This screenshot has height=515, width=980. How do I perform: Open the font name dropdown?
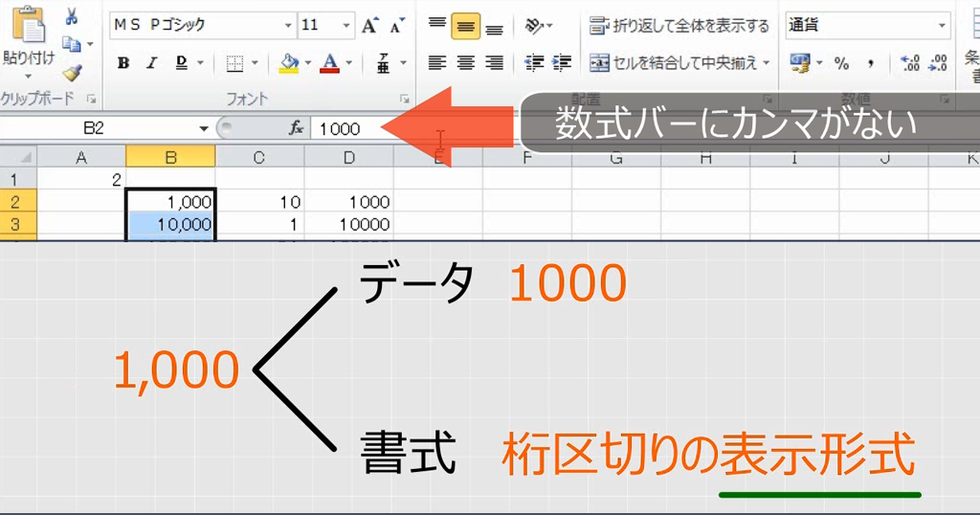coord(287,26)
